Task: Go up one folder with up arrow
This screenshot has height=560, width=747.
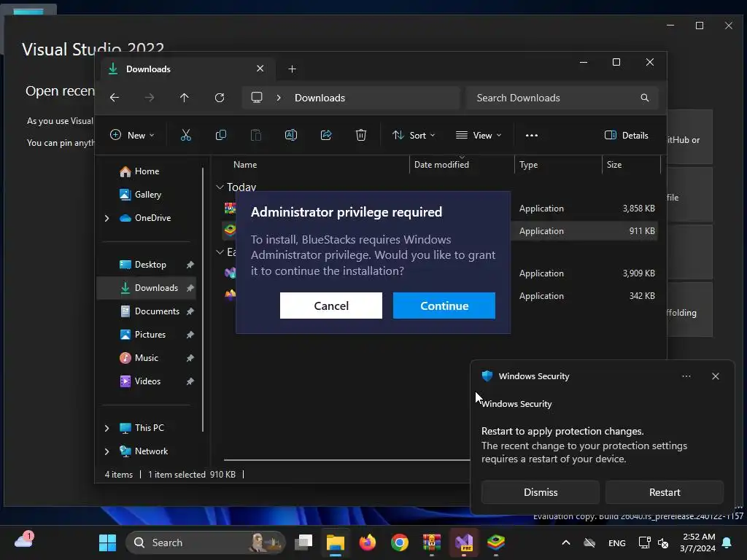Action: pos(185,98)
